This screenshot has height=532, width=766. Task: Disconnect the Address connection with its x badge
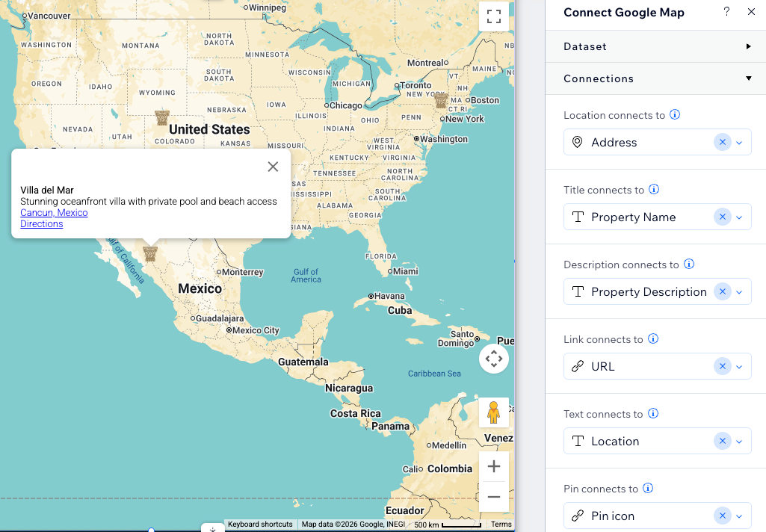click(723, 142)
